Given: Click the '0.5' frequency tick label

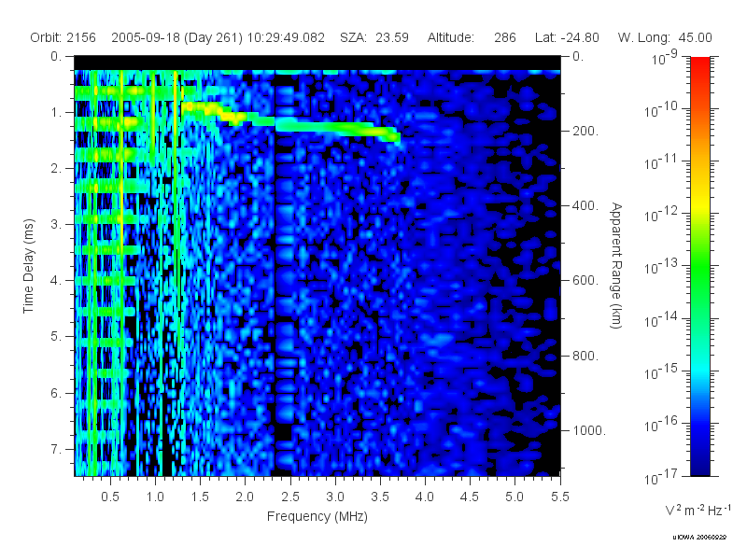Looking at the screenshot, I should tap(110, 497).
